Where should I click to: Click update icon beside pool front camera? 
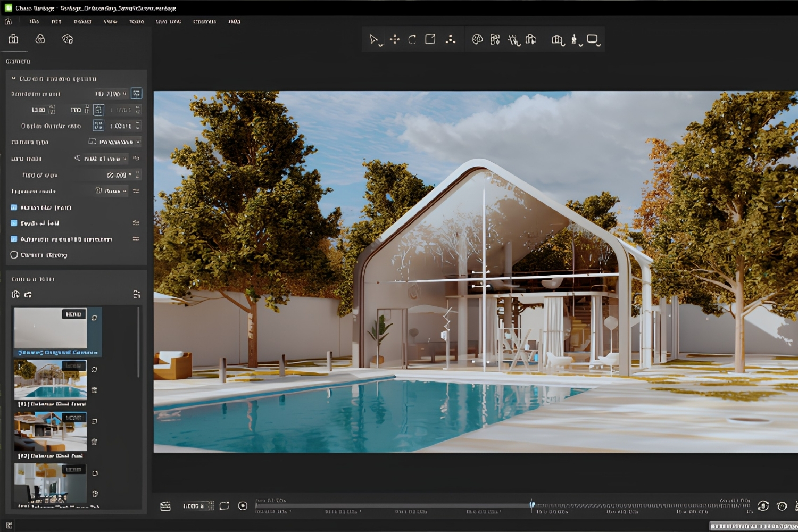94,370
